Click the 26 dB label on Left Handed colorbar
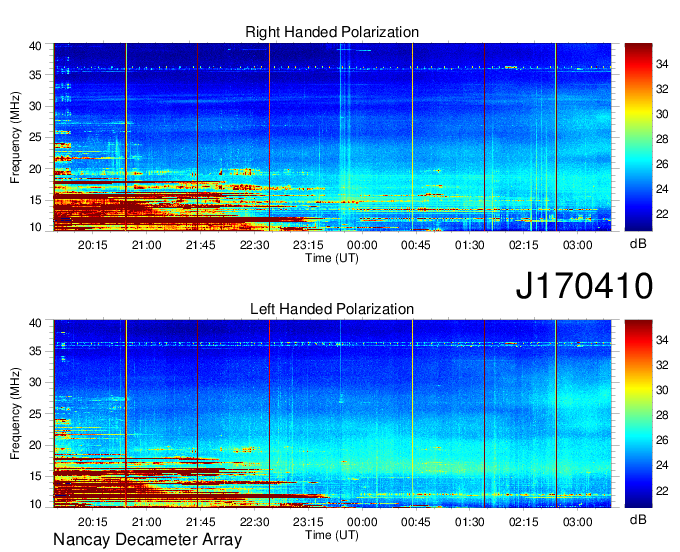 click(662, 440)
